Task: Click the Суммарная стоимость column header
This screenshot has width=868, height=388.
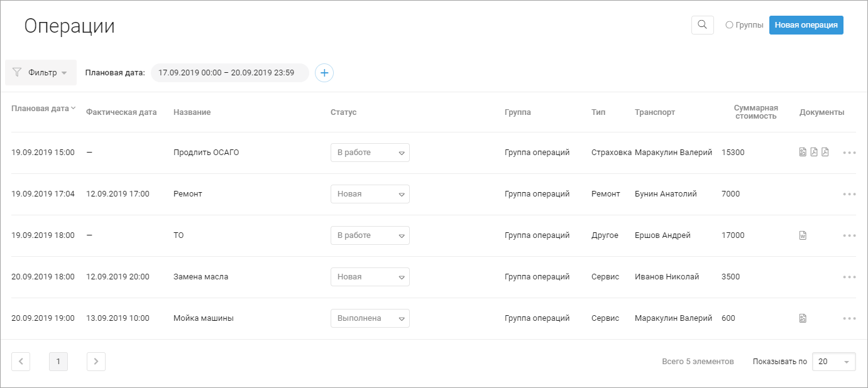Action: coord(756,112)
